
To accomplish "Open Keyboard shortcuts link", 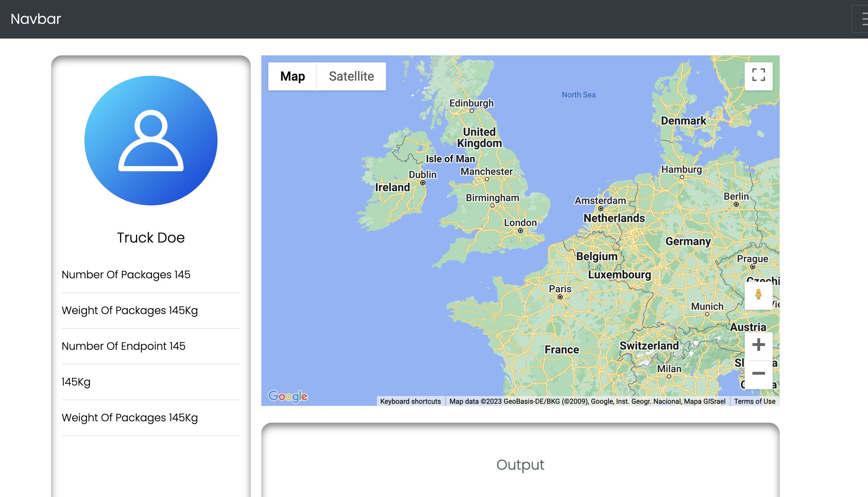I will [x=411, y=401].
